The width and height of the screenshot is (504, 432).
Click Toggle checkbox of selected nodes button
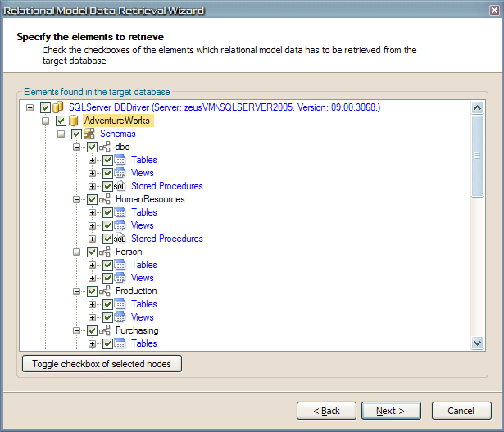point(102,364)
